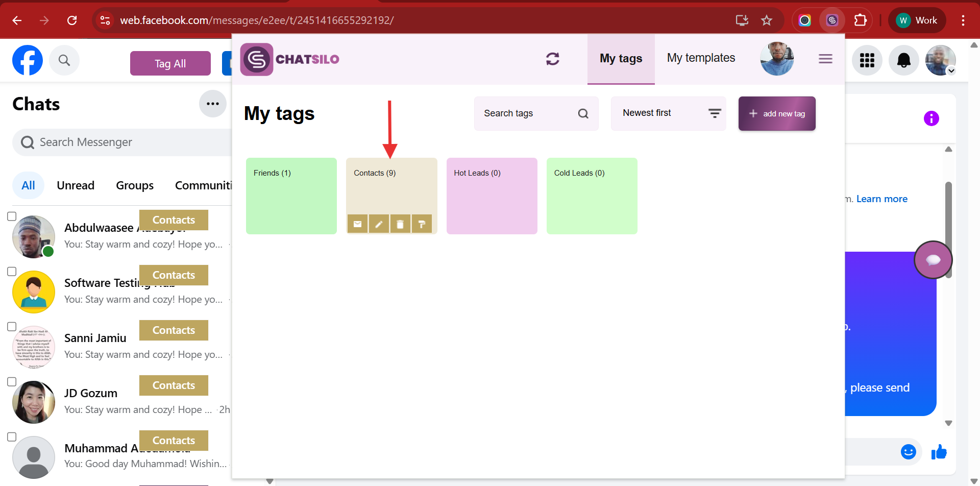The height and width of the screenshot is (486, 980).
Task: Click the Facebook search magnifier icon
Action: click(64, 60)
